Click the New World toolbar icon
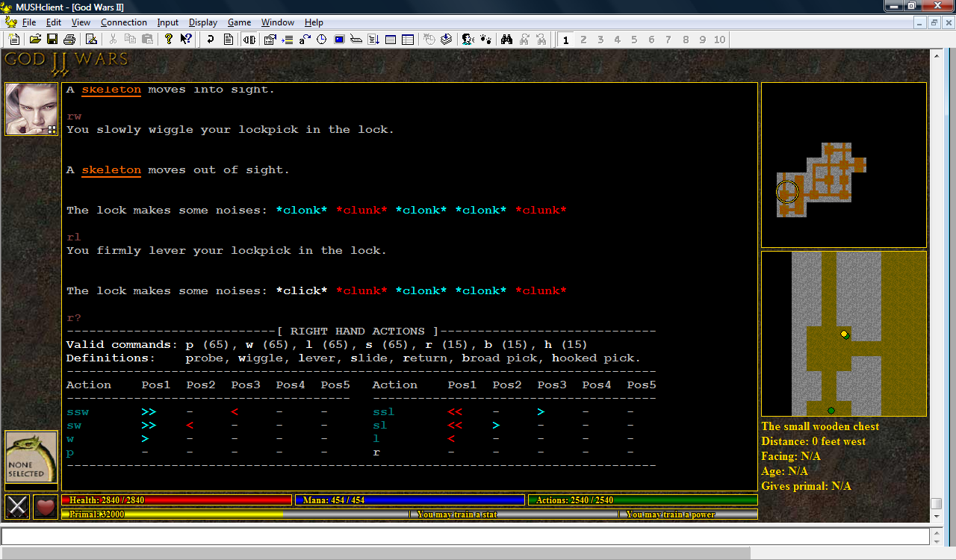The height and width of the screenshot is (560, 956). (x=14, y=40)
